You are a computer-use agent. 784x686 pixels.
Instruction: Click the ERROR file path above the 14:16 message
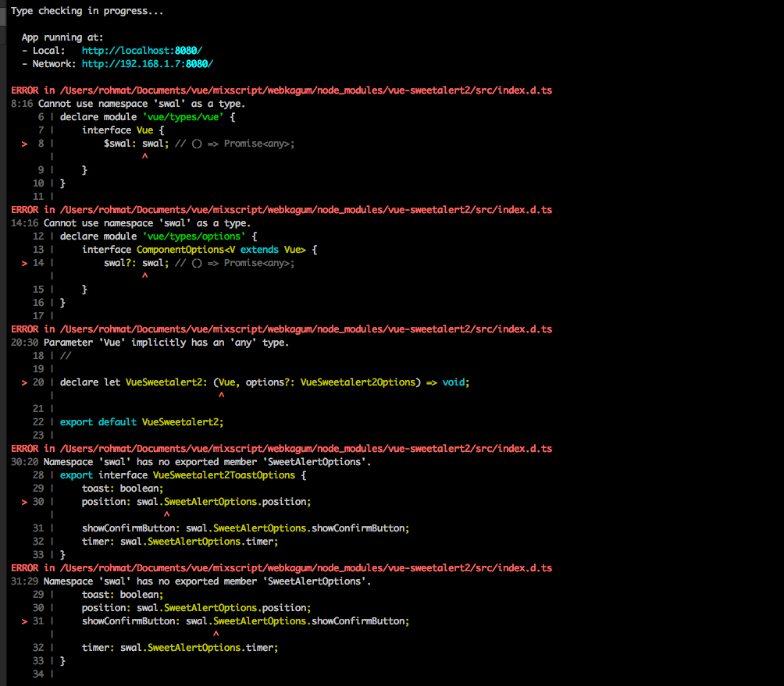click(x=306, y=210)
